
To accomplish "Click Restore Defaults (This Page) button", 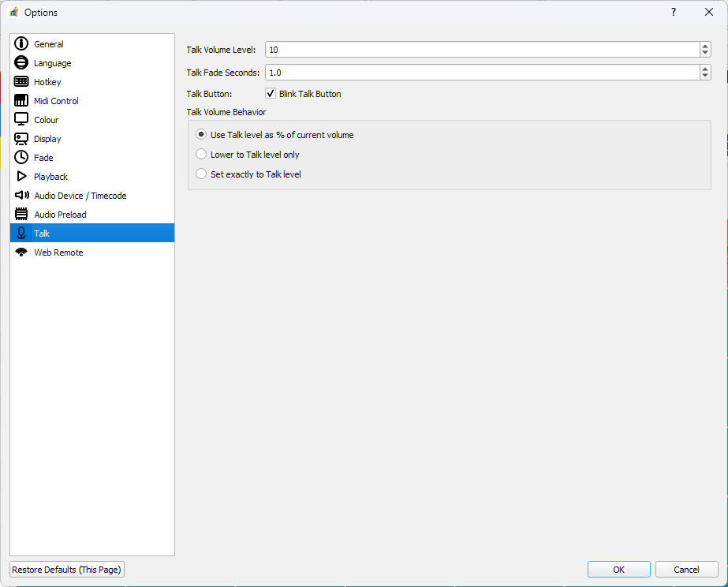I will point(67,570).
